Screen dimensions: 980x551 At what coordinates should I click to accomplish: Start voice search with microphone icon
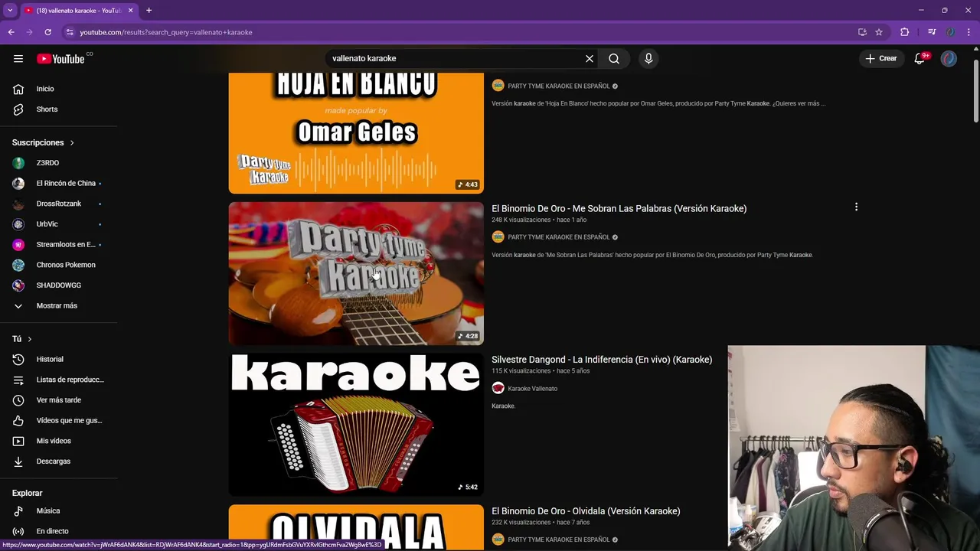pos(648,58)
